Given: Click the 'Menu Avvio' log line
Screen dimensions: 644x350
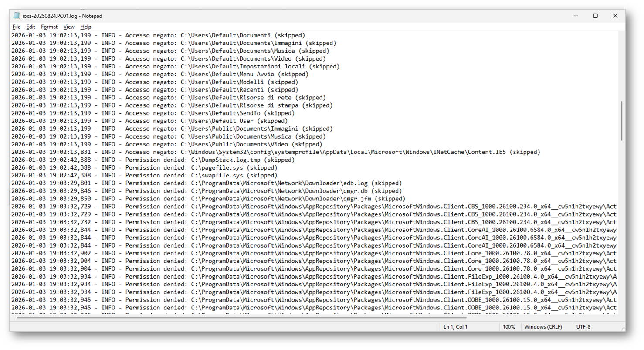Looking at the screenshot, I should pyautogui.click(x=159, y=75).
